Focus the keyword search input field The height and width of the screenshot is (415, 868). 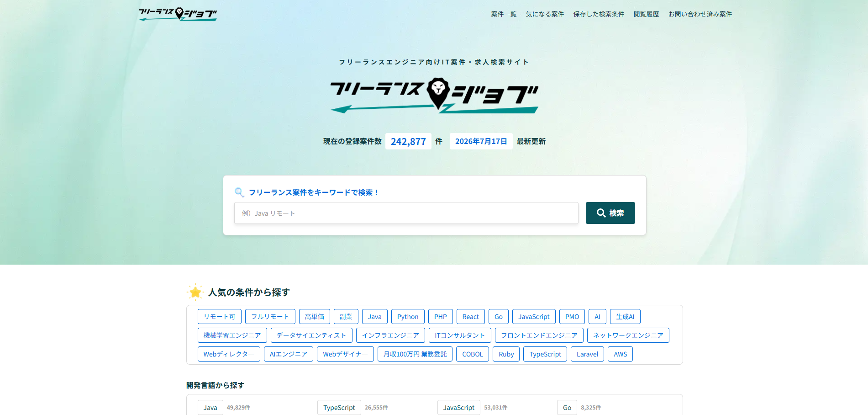point(406,213)
